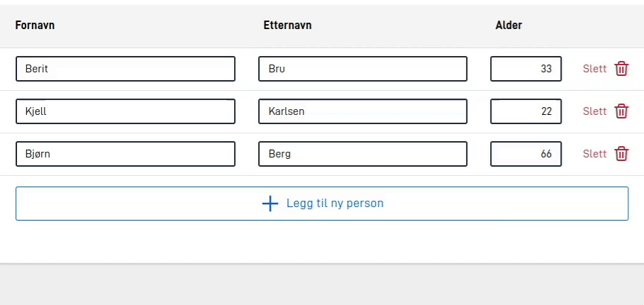Click the plus icon to add person
Viewport: 644px width, 305px height.
tap(270, 204)
